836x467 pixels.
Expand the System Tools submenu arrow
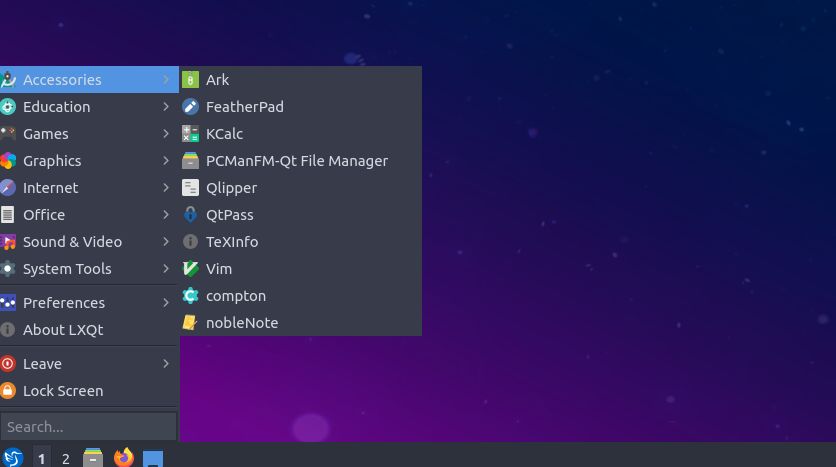click(x=166, y=269)
